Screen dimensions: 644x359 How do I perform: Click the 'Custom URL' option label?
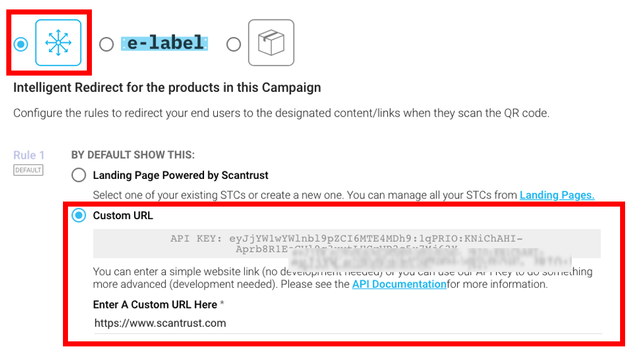pos(123,215)
